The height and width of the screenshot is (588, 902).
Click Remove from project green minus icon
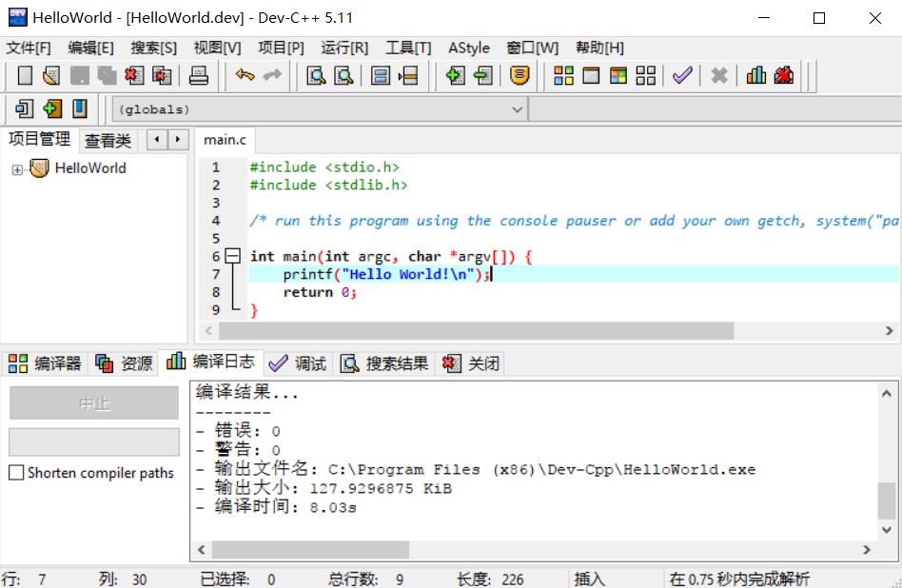pyautogui.click(x=482, y=75)
